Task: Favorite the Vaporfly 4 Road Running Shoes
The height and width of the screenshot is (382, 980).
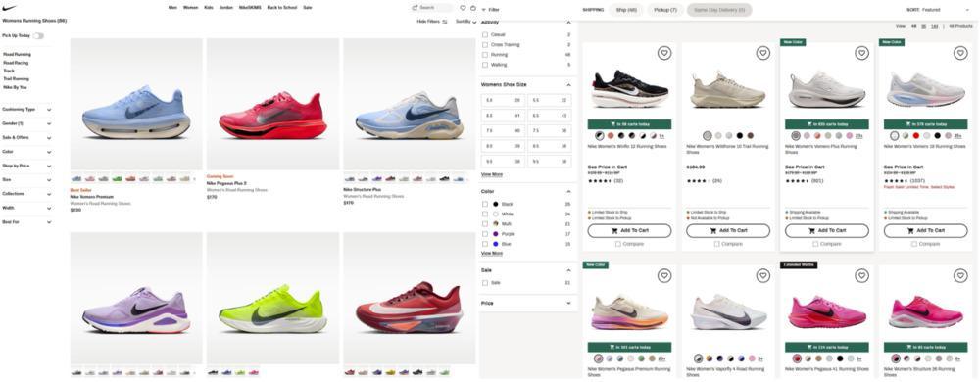Action: point(762,275)
